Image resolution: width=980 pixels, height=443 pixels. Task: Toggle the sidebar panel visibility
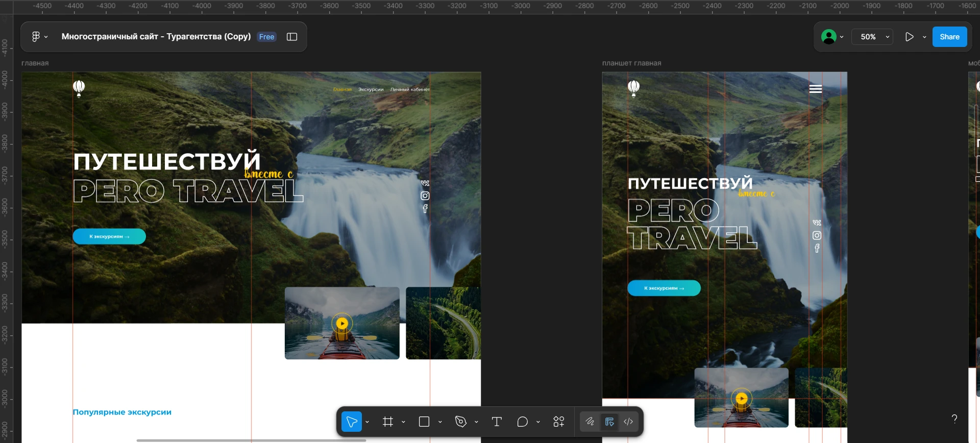[292, 37]
